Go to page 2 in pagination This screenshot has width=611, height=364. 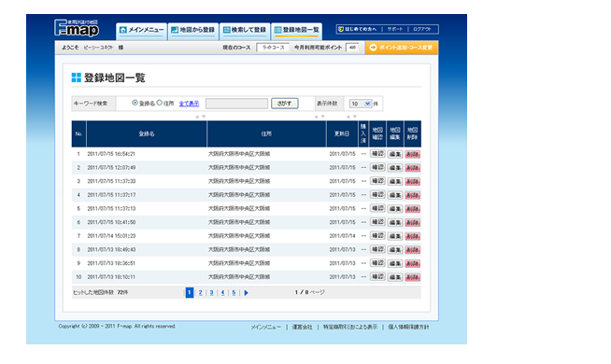point(200,293)
